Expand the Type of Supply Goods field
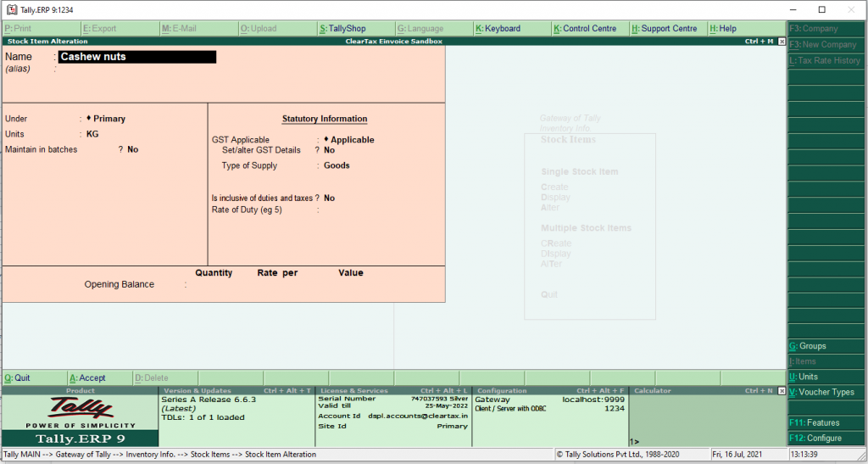Image resolution: width=868 pixels, height=464 pixels. (x=337, y=165)
